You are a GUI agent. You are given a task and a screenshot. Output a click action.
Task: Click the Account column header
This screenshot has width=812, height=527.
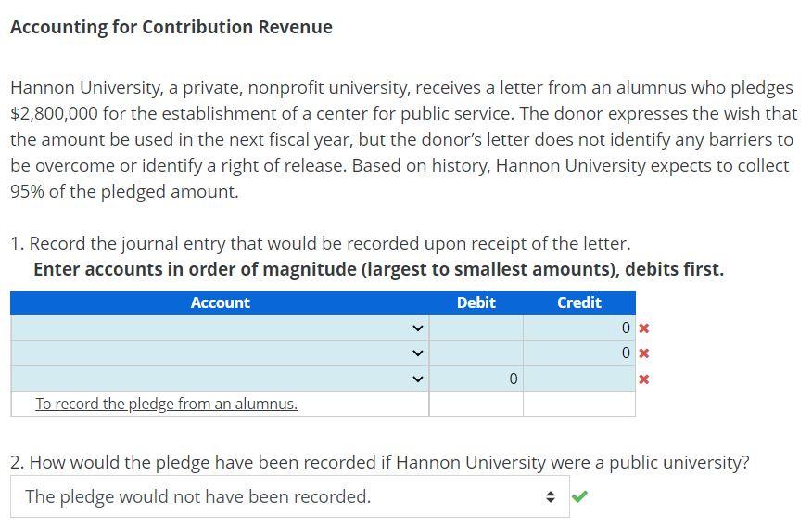click(220, 302)
